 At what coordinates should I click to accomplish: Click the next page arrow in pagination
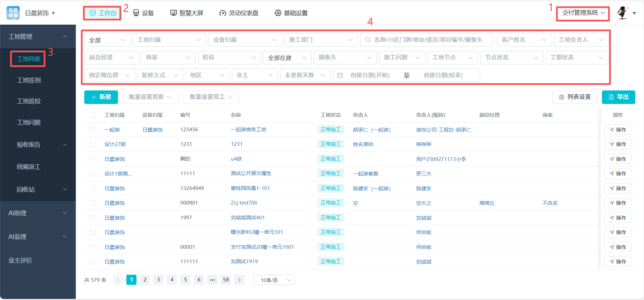239,280
